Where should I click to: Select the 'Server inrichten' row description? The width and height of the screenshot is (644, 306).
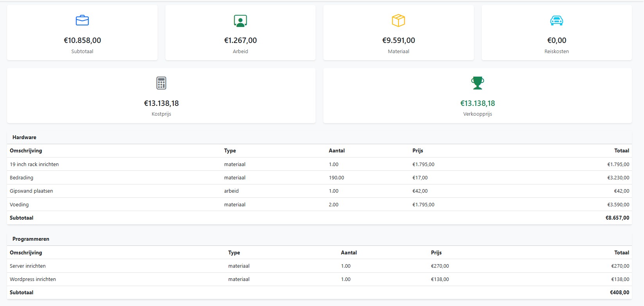28,266
